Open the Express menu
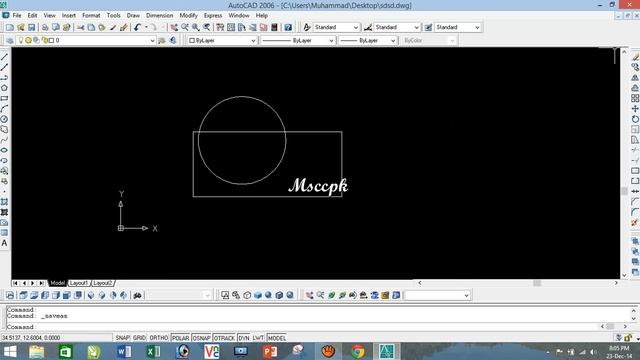 point(213,15)
